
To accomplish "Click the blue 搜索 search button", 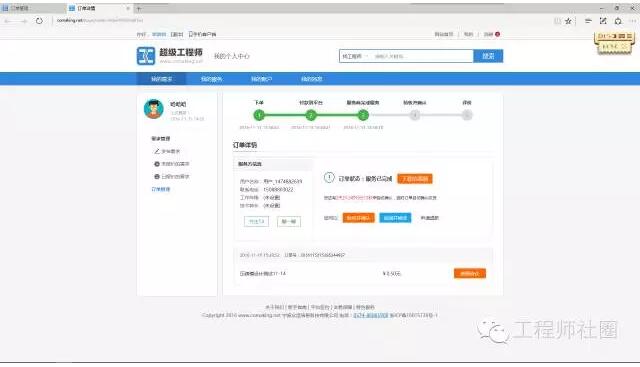I will pyautogui.click(x=488, y=56).
